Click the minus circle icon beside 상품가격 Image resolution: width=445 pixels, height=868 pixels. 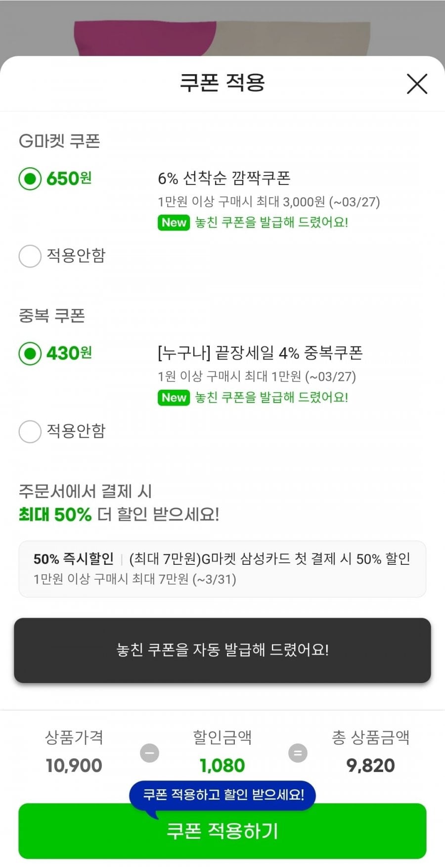[x=149, y=753]
